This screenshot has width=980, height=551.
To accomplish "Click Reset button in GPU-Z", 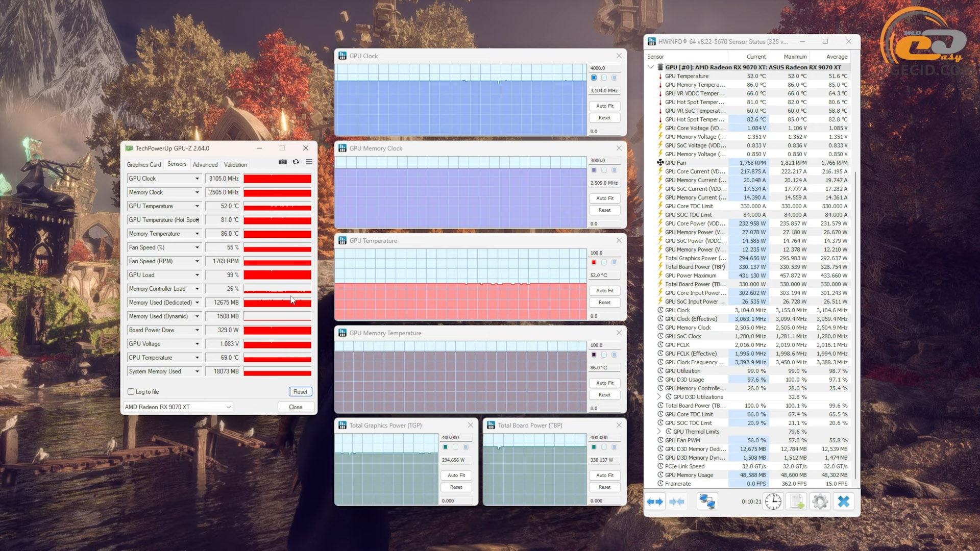I will [300, 392].
